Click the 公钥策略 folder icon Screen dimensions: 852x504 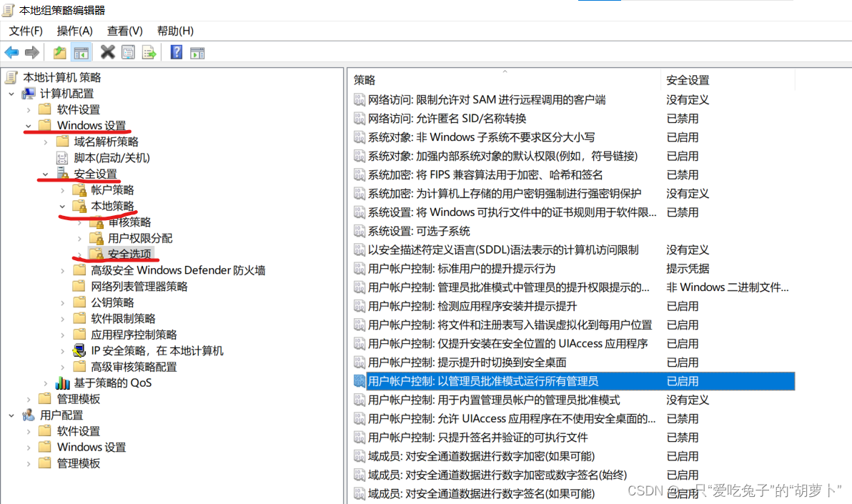(79, 302)
